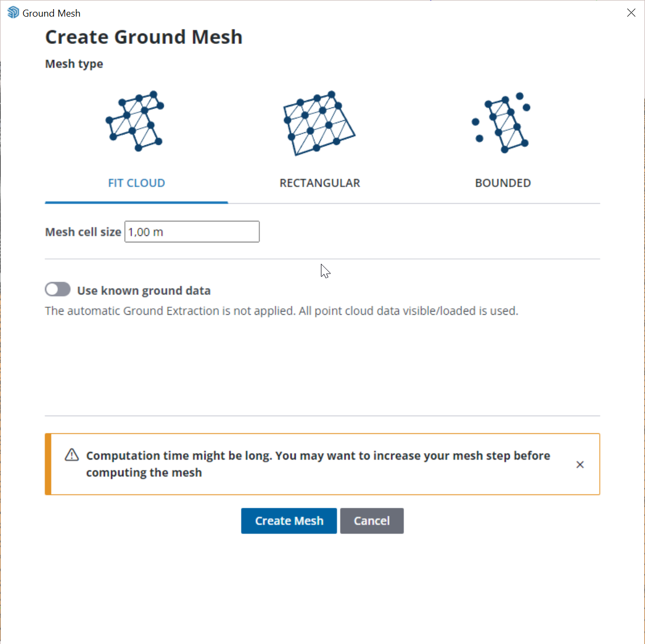The image size is (645, 644).
Task: Click the automatic Ground Extraction description text
Action: click(x=282, y=311)
